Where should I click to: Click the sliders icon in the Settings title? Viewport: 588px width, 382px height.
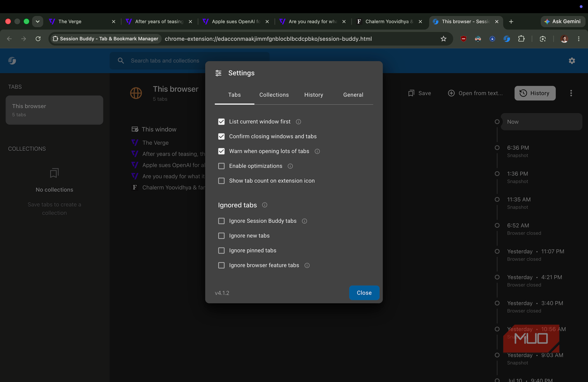218,73
